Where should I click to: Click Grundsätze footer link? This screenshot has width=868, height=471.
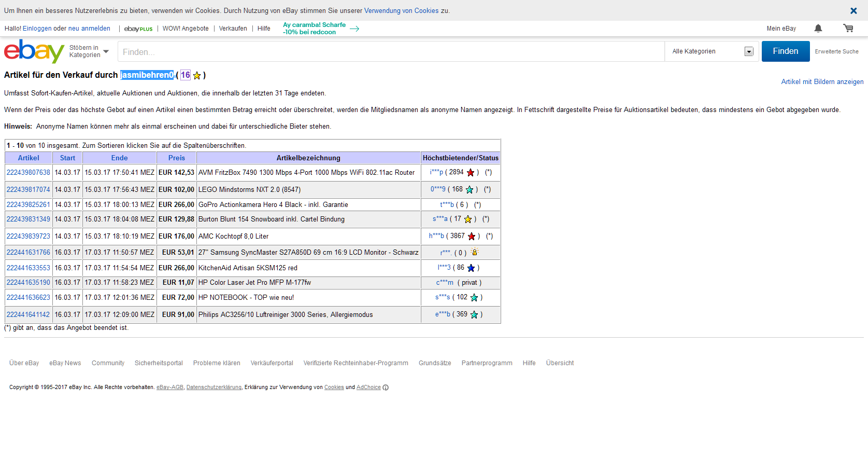(435, 363)
